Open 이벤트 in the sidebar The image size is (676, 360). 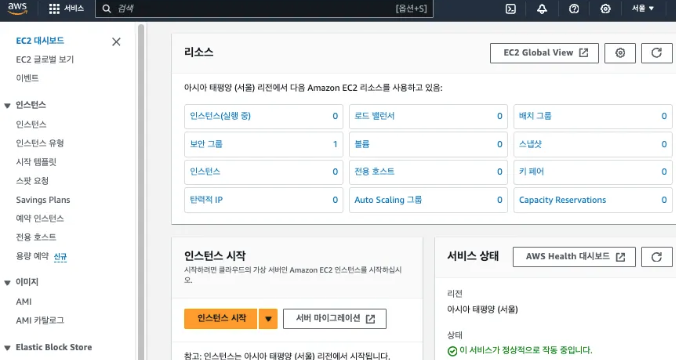click(x=27, y=78)
